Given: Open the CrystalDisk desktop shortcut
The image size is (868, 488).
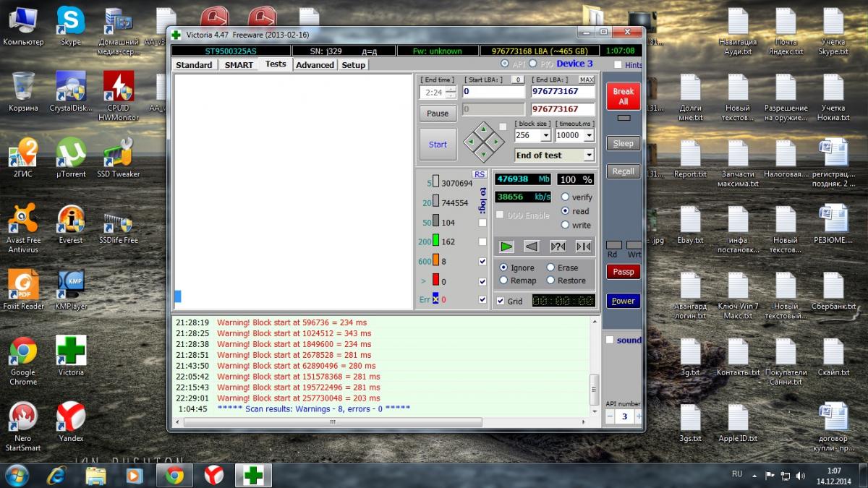Looking at the screenshot, I should coord(71,91).
